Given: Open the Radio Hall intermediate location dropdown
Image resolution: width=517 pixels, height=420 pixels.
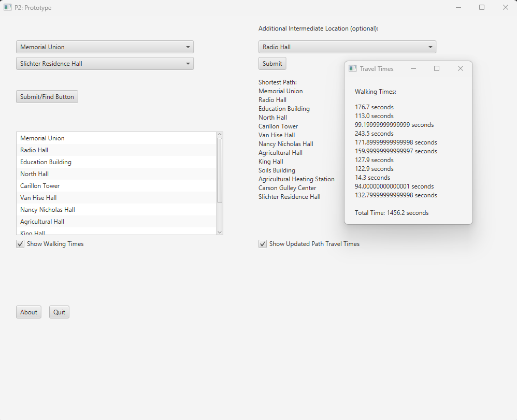Looking at the screenshot, I should coord(347,47).
